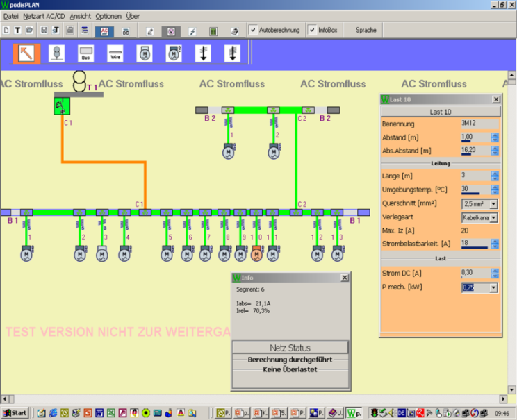The image size is (517, 420).
Task: Click the new document icon
Action: pyautogui.click(x=6, y=31)
